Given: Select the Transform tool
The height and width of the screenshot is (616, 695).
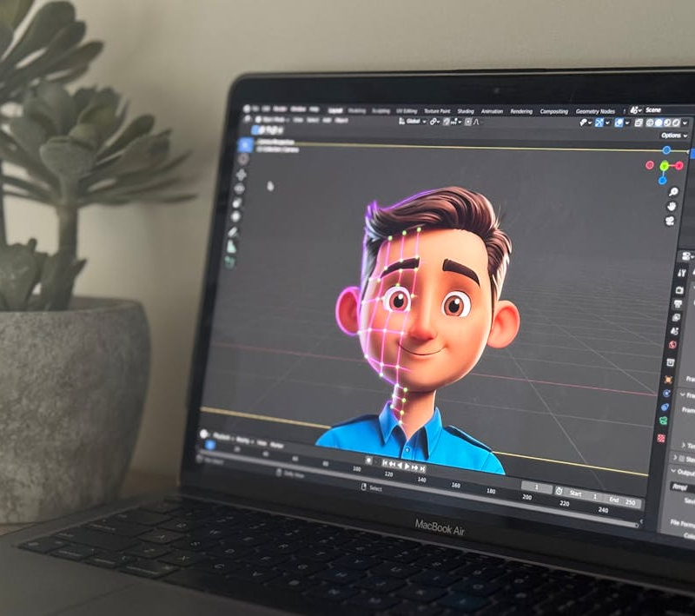Looking at the screenshot, I should pyautogui.click(x=235, y=216).
